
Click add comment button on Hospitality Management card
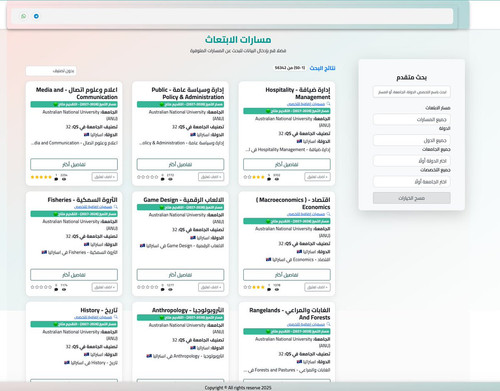coord(317,177)
